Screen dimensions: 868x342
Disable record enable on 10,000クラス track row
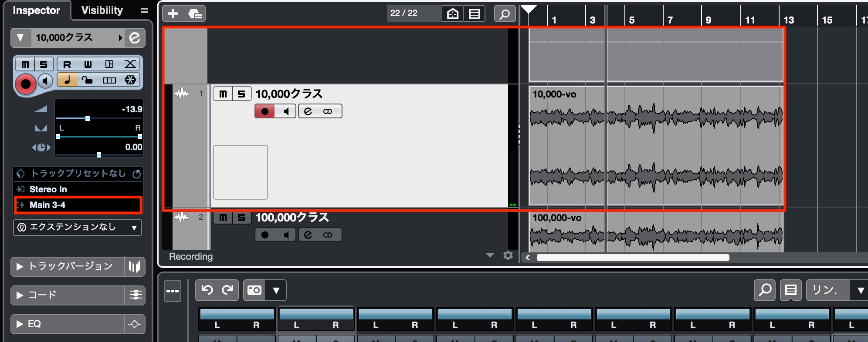265,111
